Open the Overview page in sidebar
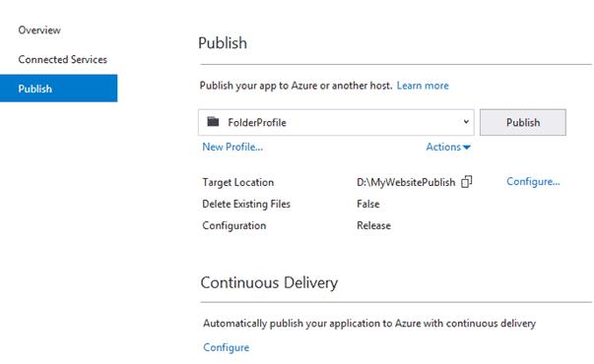This screenshot has height=364, width=594. point(39,30)
